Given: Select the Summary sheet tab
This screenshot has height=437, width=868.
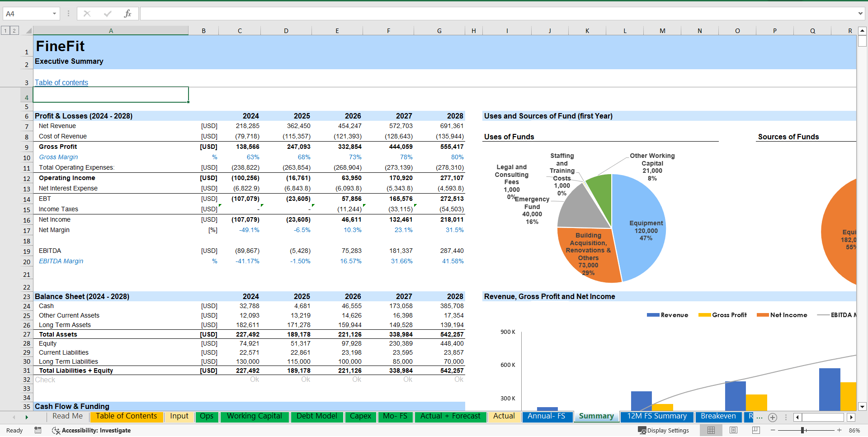Looking at the screenshot, I should pos(596,416).
